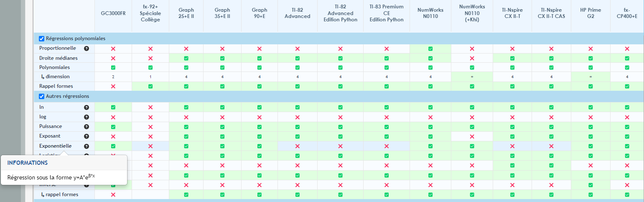Select the HP Prime G2 column header
The image size is (644, 202).
[x=591, y=13]
